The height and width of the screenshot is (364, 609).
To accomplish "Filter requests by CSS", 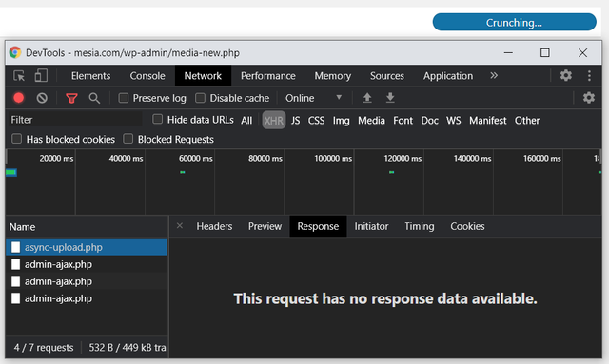I will click(317, 121).
